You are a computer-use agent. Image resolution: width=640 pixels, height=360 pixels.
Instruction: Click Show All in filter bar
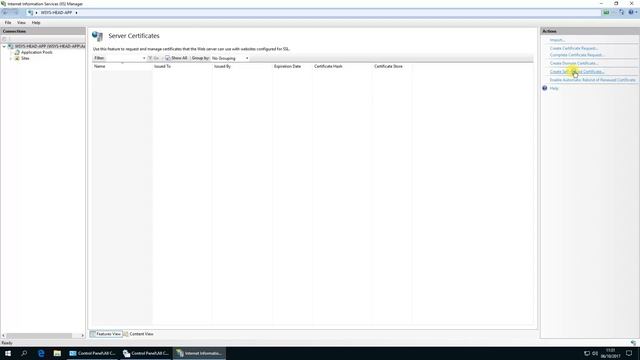point(176,58)
